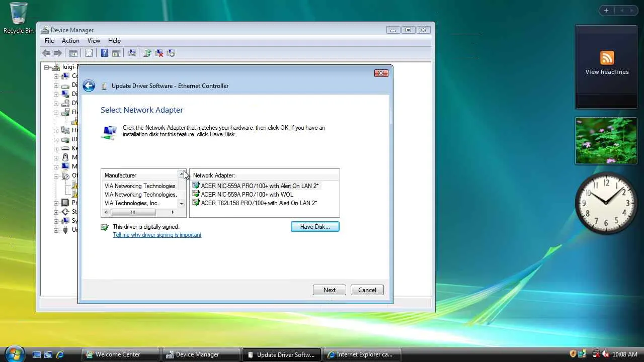Screen dimensions: 644x362
Task: Select the USB plug icon in device tree
Action: [65, 230]
